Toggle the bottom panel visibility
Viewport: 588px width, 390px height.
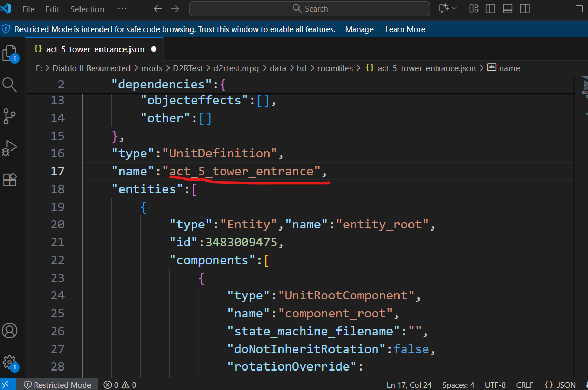[508, 8]
